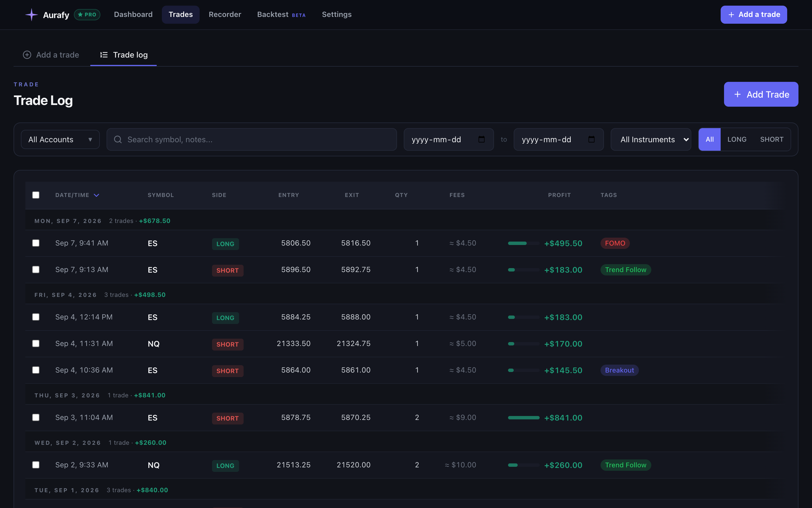Open the end date calendar picker icon
812x508 pixels.
(x=592, y=139)
